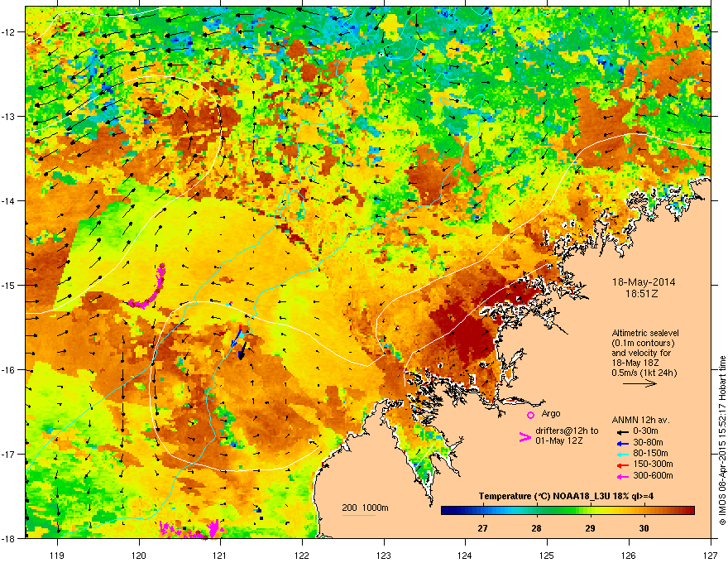Image resolution: width=728 pixels, height=563 pixels.
Task: Click the '0-30m' depth label
Action: [646, 431]
